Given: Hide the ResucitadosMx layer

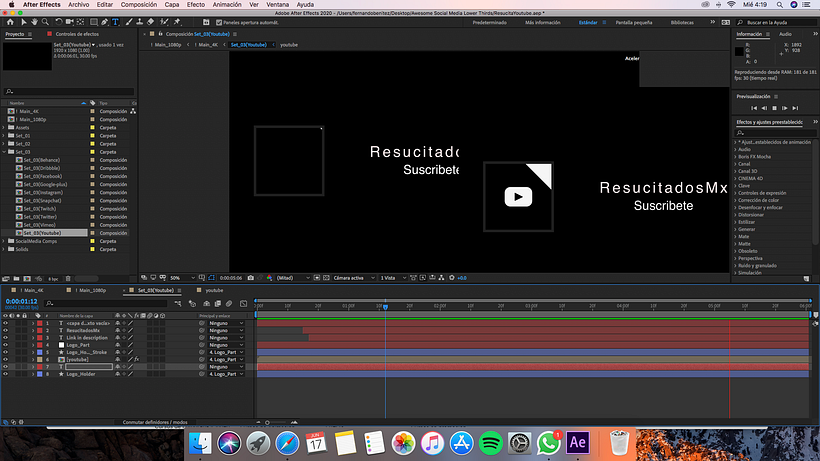Looking at the screenshot, I should pos(6,330).
